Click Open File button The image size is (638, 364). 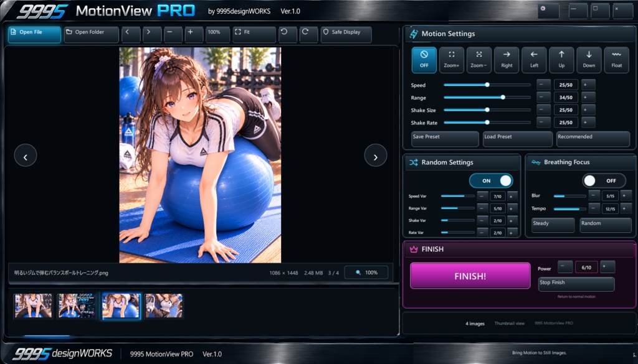pos(35,34)
